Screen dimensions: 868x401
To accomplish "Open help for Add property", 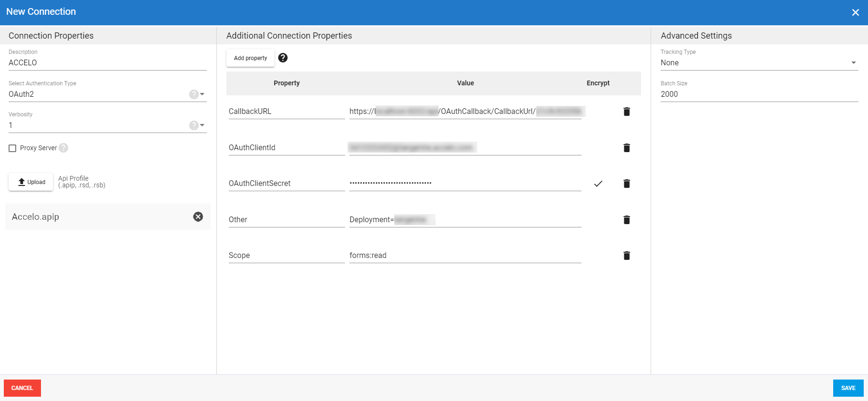I will pos(283,58).
